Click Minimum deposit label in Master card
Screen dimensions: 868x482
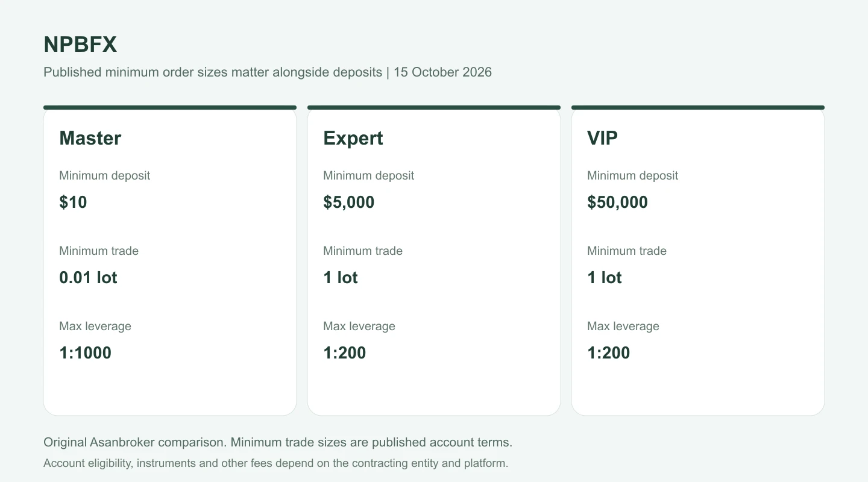(x=104, y=175)
